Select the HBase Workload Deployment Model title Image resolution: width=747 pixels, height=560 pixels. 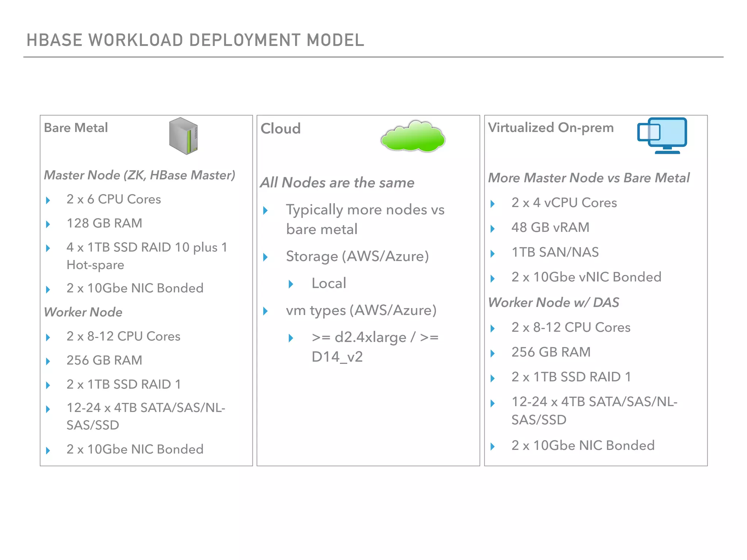pos(195,40)
